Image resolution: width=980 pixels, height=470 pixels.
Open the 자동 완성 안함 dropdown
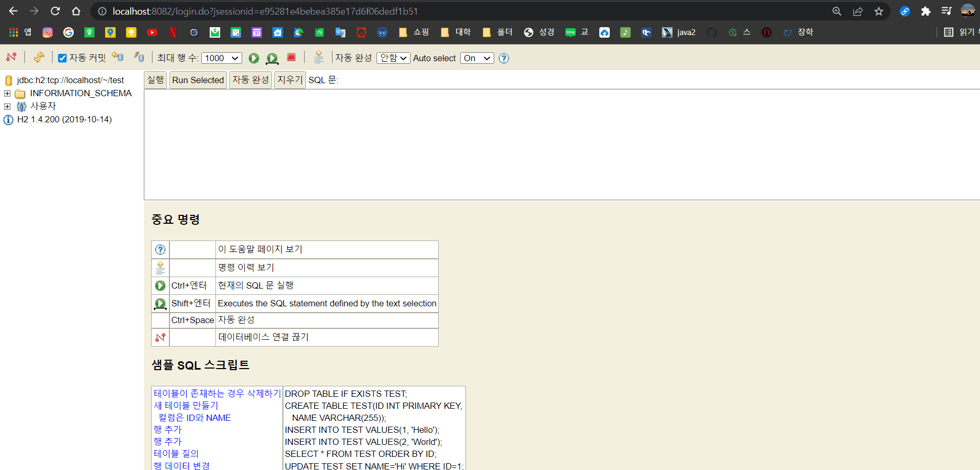393,58
